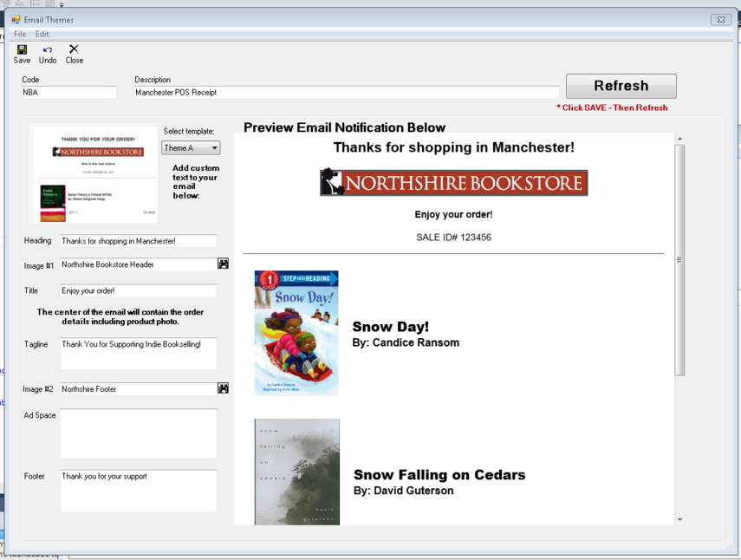741x560 pixels.
Task: Click the Save floppy disk icon
Action: point(22,49)
